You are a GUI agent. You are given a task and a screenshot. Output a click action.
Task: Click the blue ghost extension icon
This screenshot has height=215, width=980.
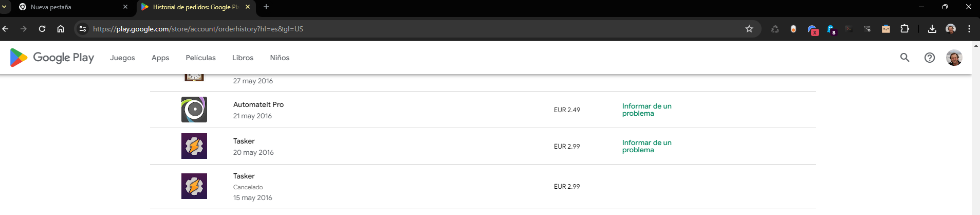[x=831, y=29]
